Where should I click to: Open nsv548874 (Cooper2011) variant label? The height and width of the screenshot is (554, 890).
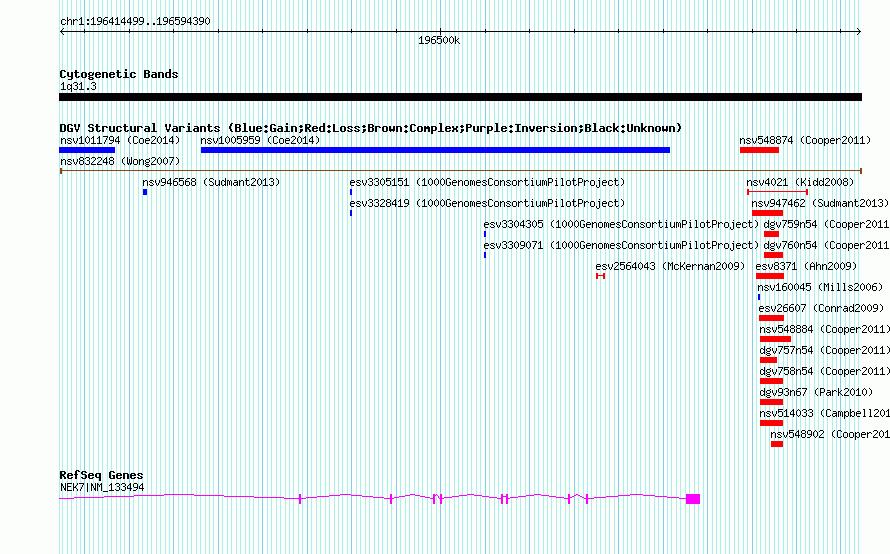pyautogui.click(x=805, y=140)
